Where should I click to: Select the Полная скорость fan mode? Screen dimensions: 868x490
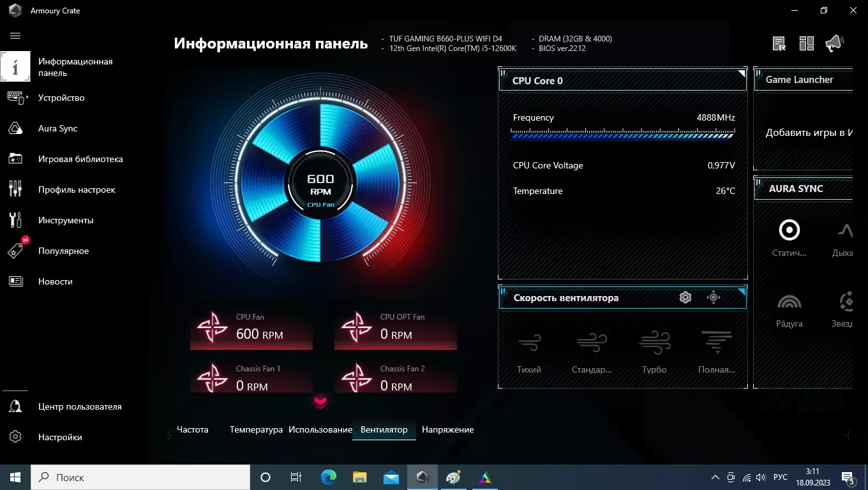pyautogui.click(x=716, y=352)
